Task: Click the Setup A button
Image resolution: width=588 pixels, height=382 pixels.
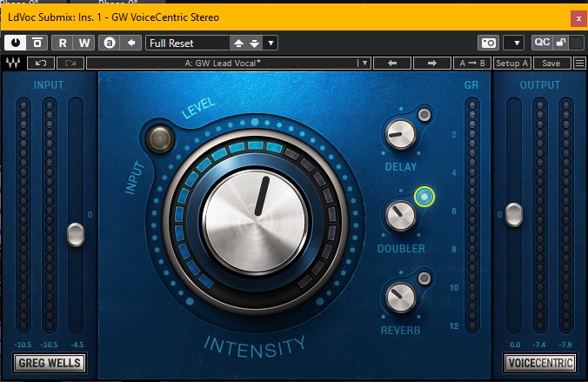Action: tap(511, 63)
